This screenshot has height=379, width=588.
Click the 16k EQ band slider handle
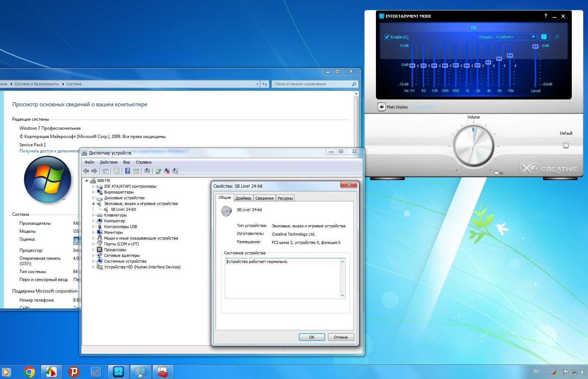click(510, 55)
